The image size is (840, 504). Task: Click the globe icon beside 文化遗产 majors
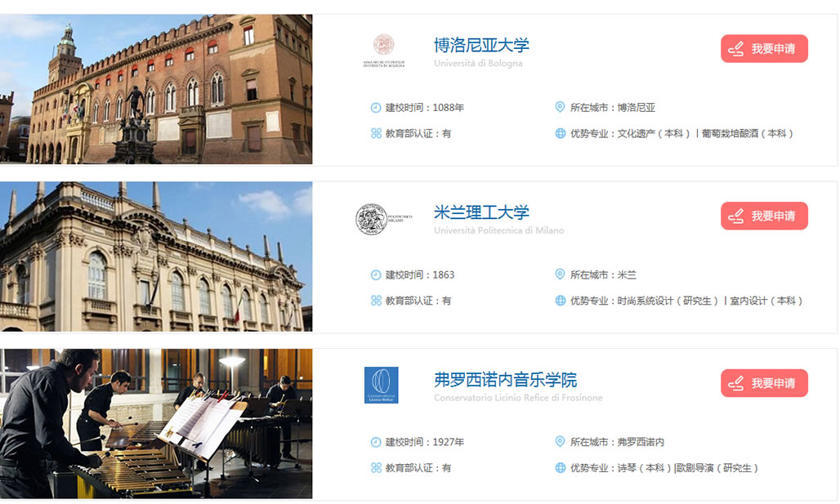click(561, 133)
